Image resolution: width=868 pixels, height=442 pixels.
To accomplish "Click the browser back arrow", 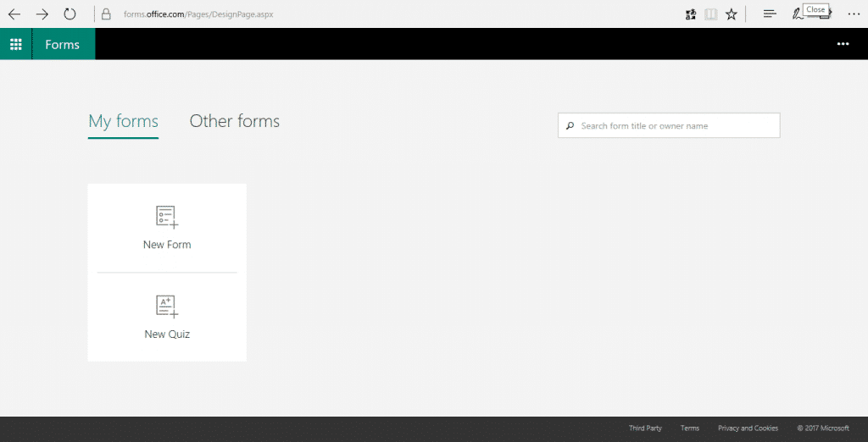I will pyautogui.click(x=14, y=14).
